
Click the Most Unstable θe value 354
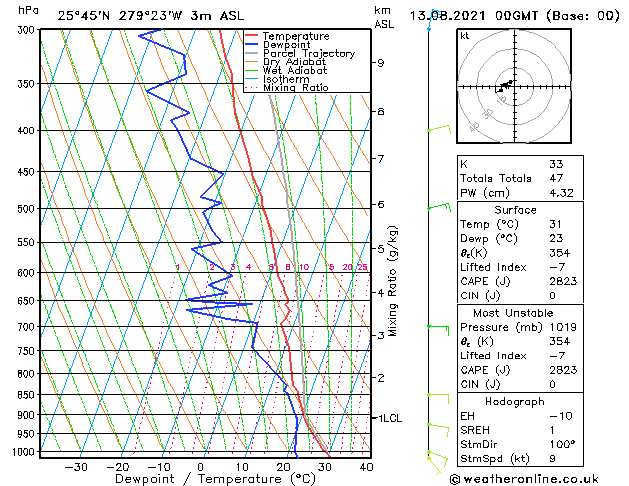click(559, 341)
